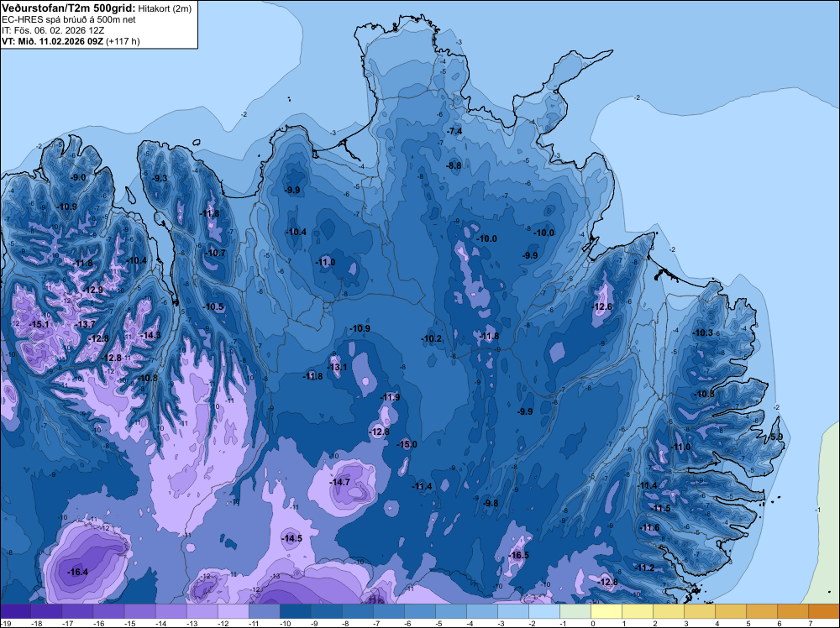Select the -15.1 temperature reading
This screenshot has width=840, height=628.
39,324
